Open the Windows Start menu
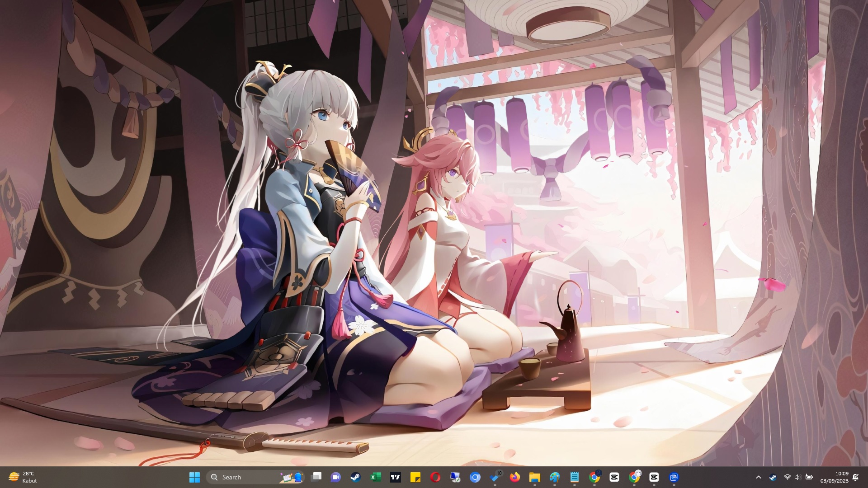 tap(194, 477)
